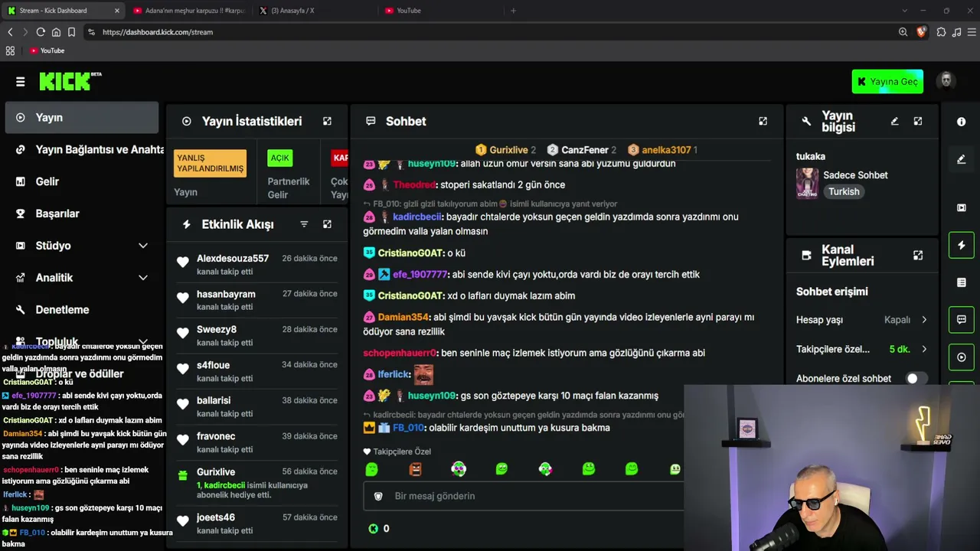This screenshot has width=980, height=551.
Task: Click username huseyn109 in the gs message
Action: (432, 396)
